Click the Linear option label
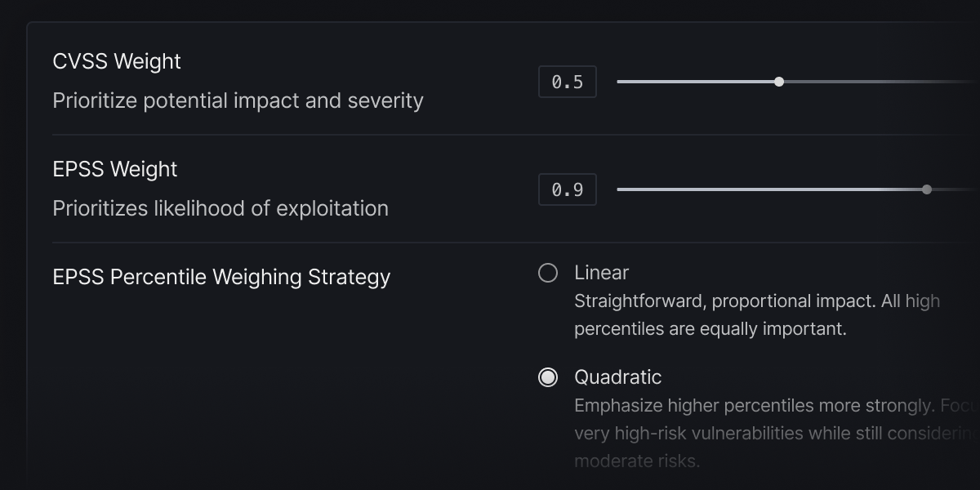This screenshot has width=980, height=490. pyautogui.click(x=601, y=273)
